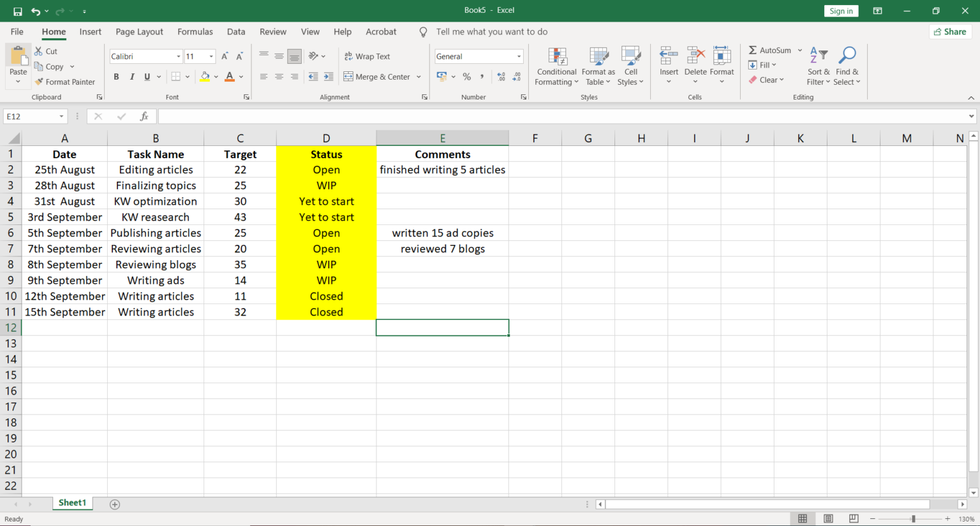Switch to the Formulas ribbon tab
The height and width of the screenshot is (526, 980).
(195, 31)
